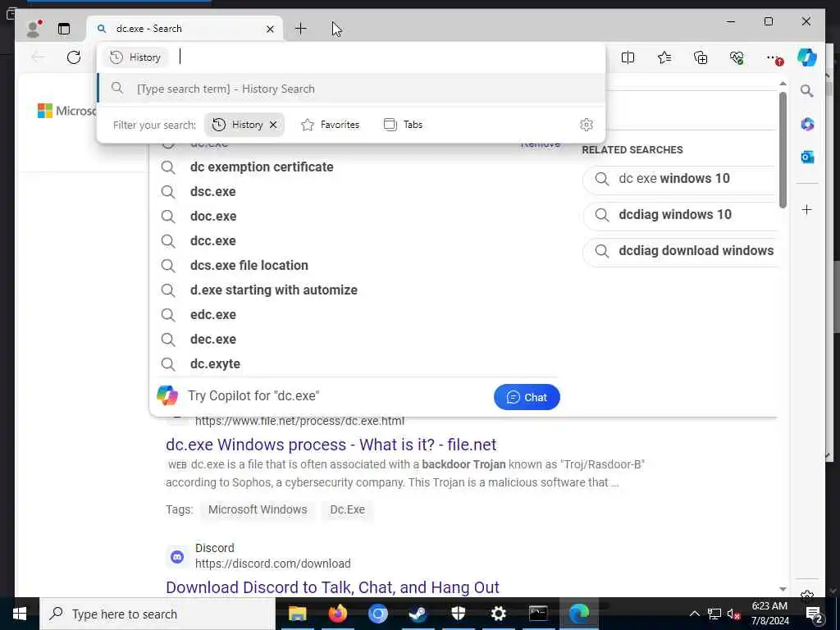Open related search dcdiag windows 10
This screenshot has width=840, height=630.
[680, 214]
